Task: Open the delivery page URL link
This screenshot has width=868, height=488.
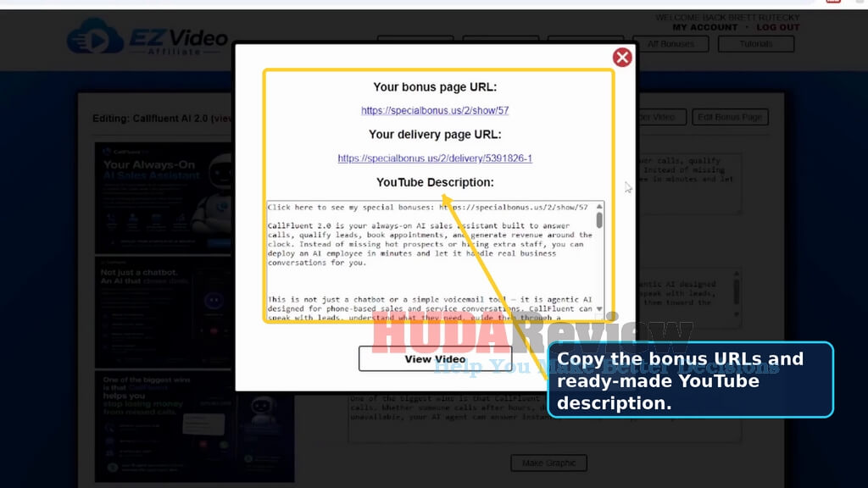Action: pos(435,158)
